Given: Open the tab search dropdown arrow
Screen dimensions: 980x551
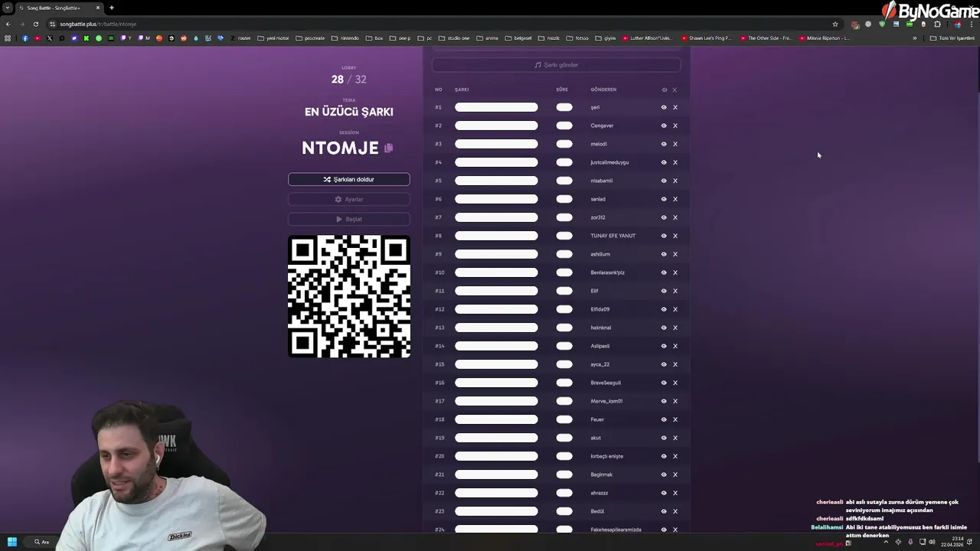Looking at the screenshot, I should [7, 8].
